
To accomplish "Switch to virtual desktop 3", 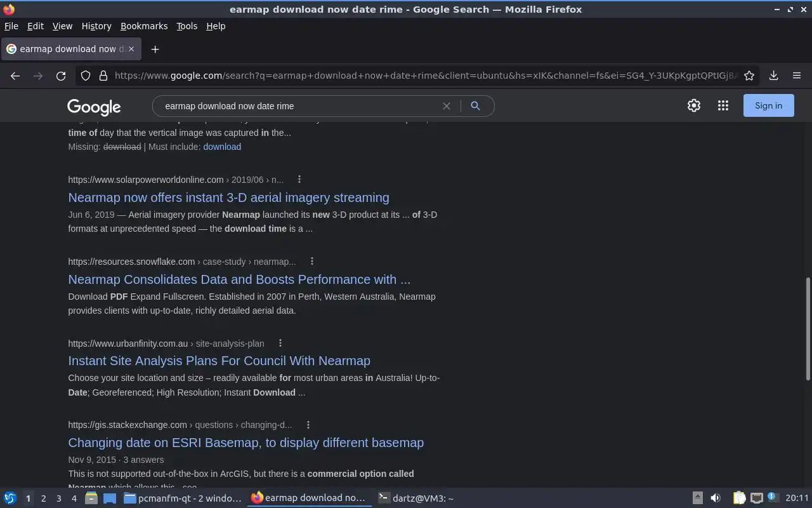I will (x=59, y=498).
